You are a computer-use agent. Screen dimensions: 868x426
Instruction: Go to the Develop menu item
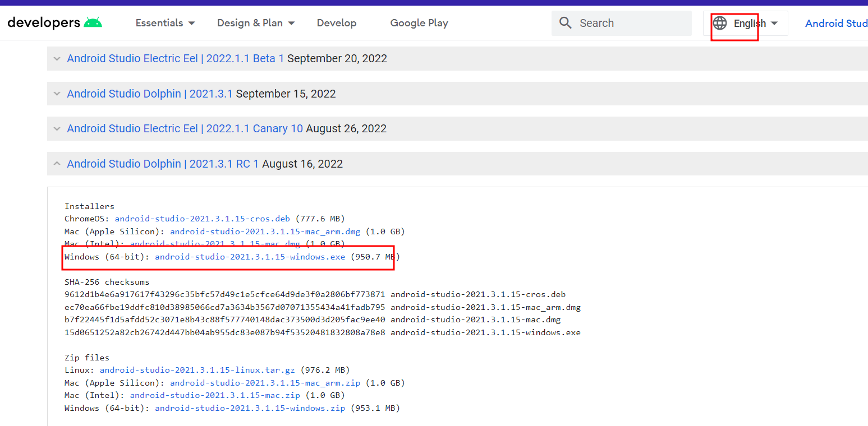tap(337, 23)
